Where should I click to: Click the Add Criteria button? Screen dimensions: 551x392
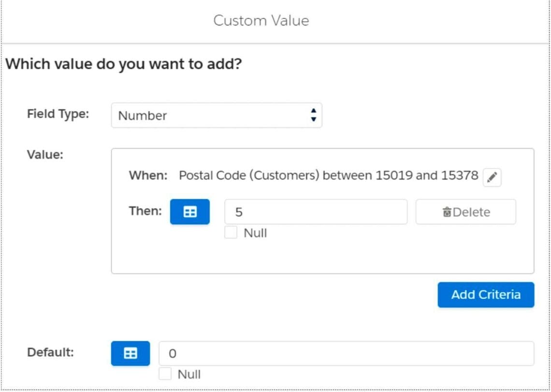tap(485, 294)
